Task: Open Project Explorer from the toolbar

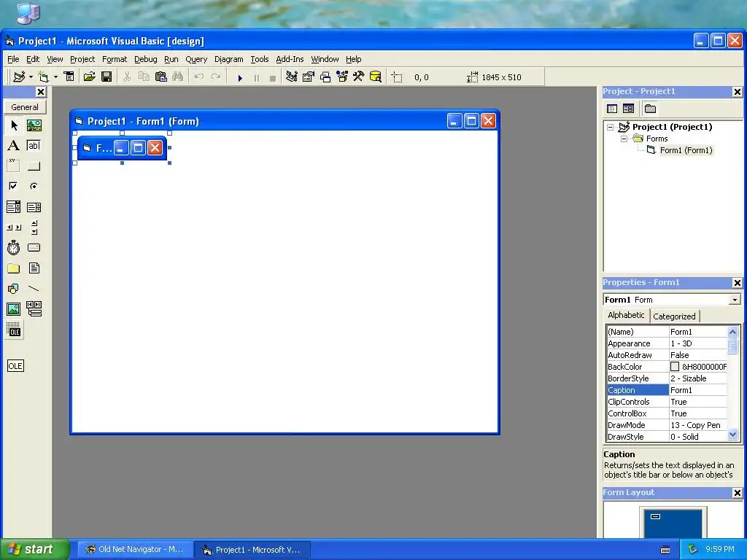Action: (x=292, y=77)
